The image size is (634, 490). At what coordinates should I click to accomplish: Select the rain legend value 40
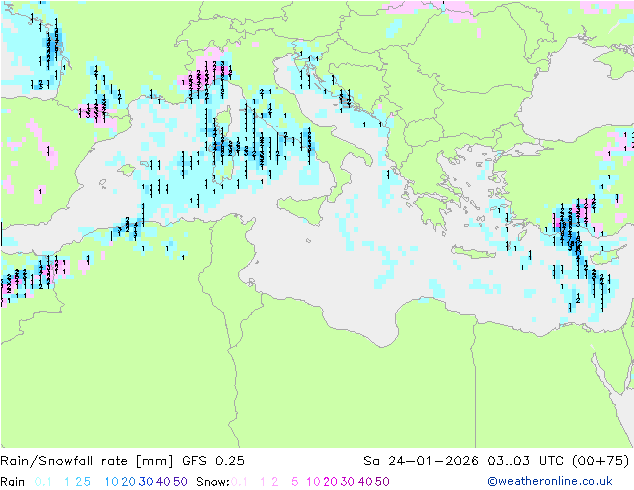[163, 482]
